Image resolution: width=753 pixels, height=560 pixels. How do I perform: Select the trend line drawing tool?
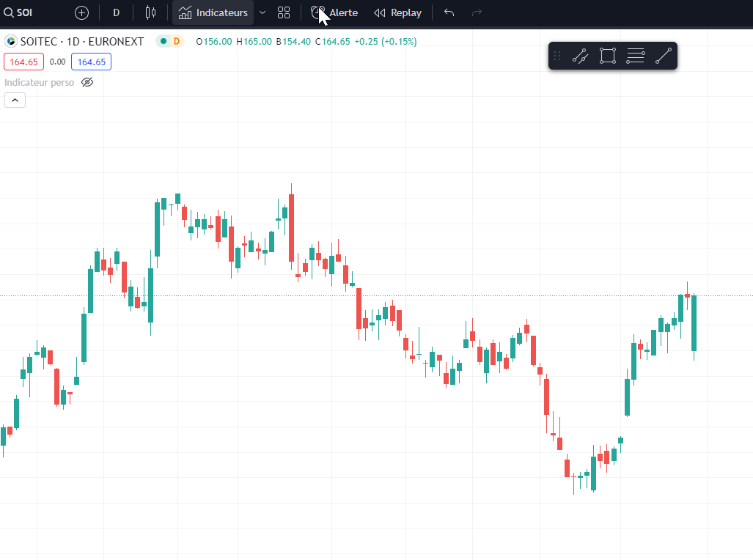663,56
